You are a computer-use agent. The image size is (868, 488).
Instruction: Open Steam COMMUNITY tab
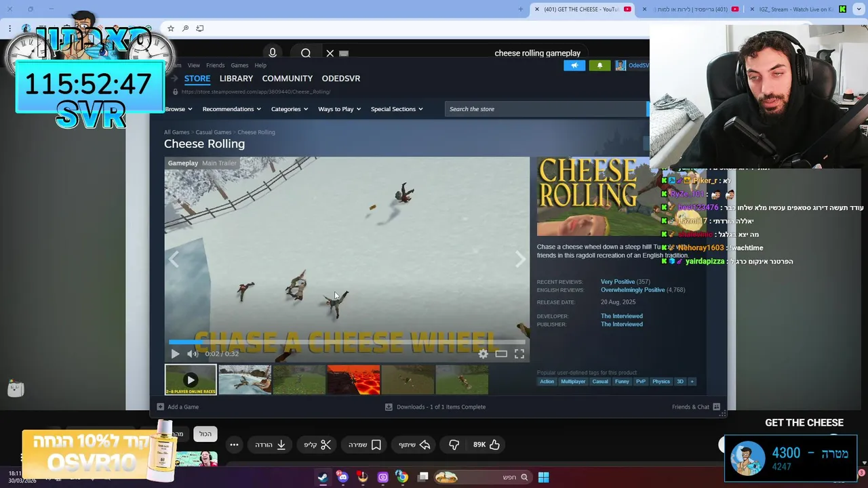coord(288,79)
